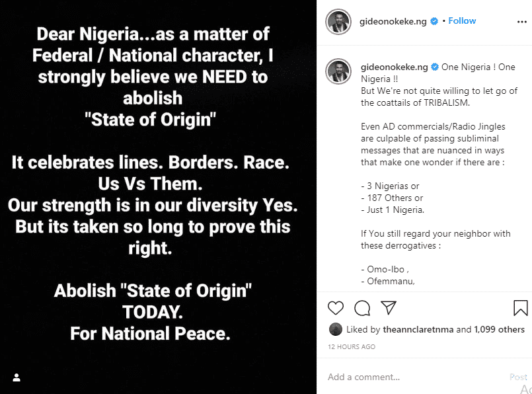This screenshot has height=394, width=532.
Task: Open comments via the speech bubble icon
Action: coord(362,307)
